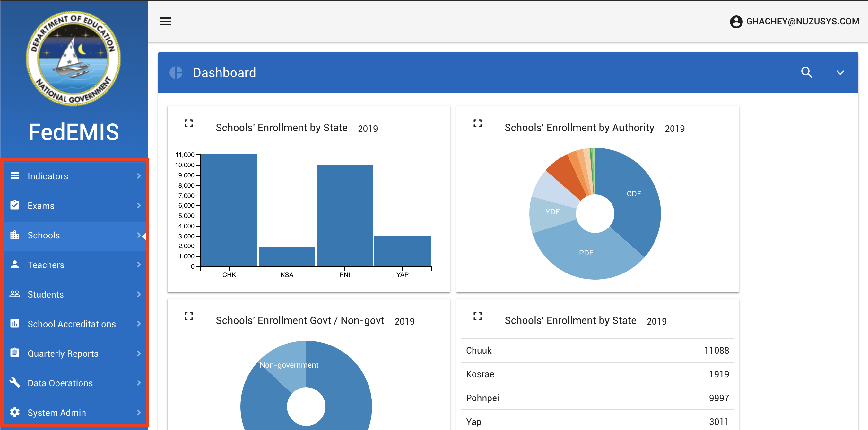Expand the dashboard header chevron dropdown
The width and height of the screenshot is (868, 430).
pyautogui.click(x=840, y=73)
